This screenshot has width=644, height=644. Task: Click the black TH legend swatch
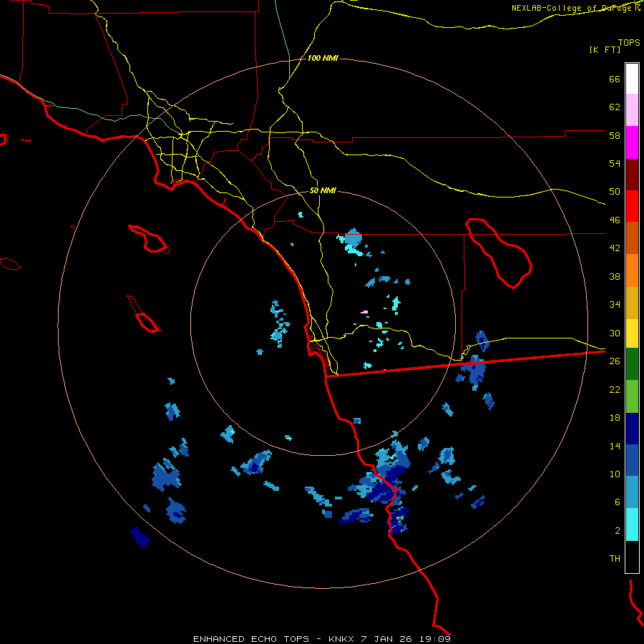pyautogui.click(x=632, y=557)
